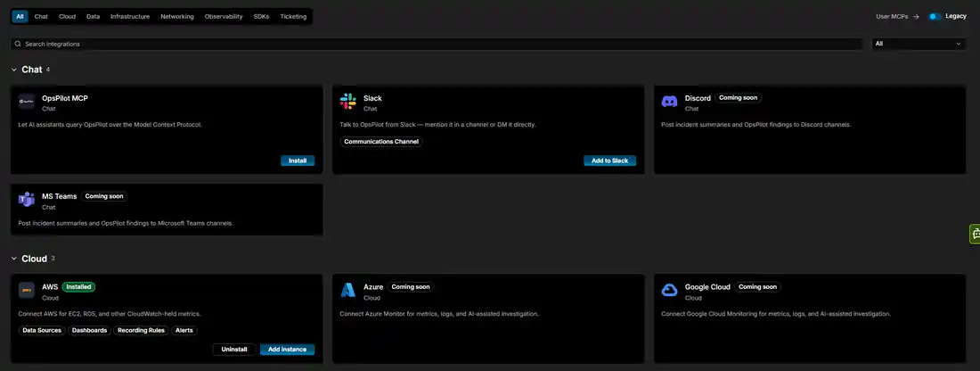Uninstall the AWS integration
The image size is (980, 371).
point(234,350)
